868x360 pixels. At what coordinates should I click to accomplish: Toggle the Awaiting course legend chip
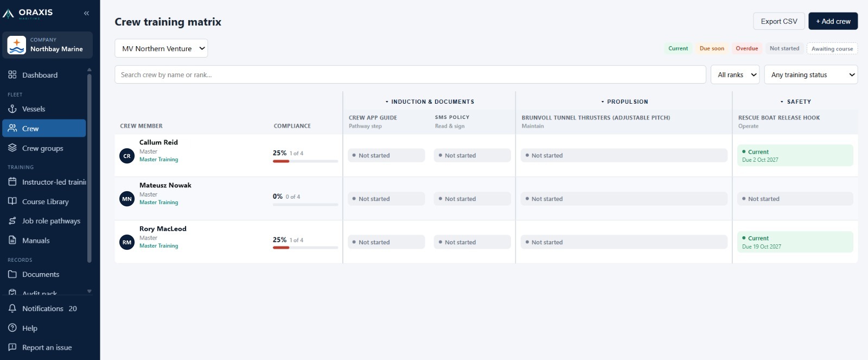point(832,48)
